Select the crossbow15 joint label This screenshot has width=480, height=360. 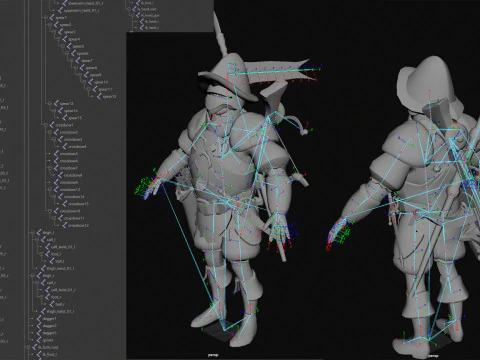coord(79,204)
